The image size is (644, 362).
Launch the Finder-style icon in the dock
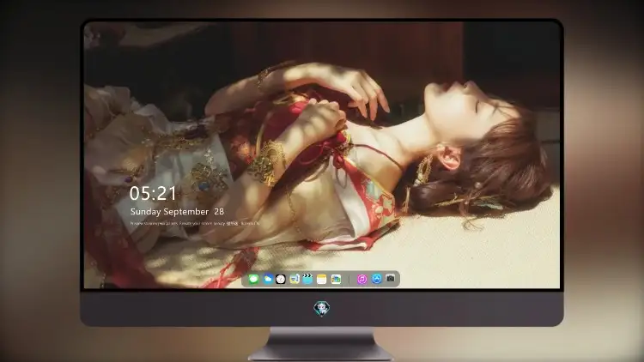(295, 279)
